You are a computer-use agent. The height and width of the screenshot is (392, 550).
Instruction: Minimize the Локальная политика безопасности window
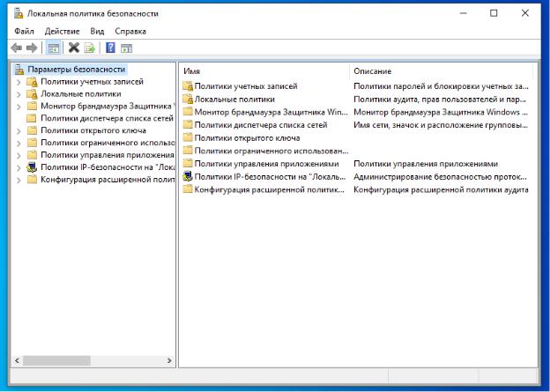coord(463,13)
